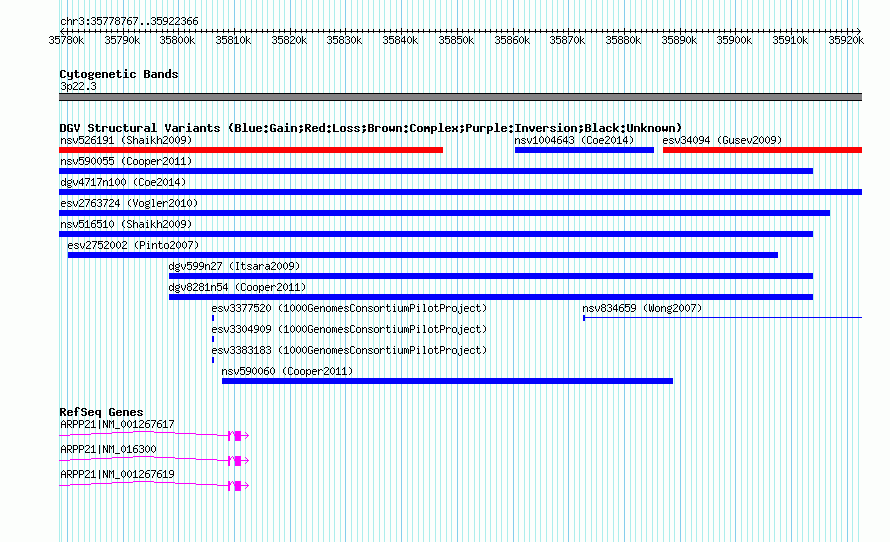
Task: Click the ARPP21|NM_001267619 gene exon block
Action: point(238,486)
